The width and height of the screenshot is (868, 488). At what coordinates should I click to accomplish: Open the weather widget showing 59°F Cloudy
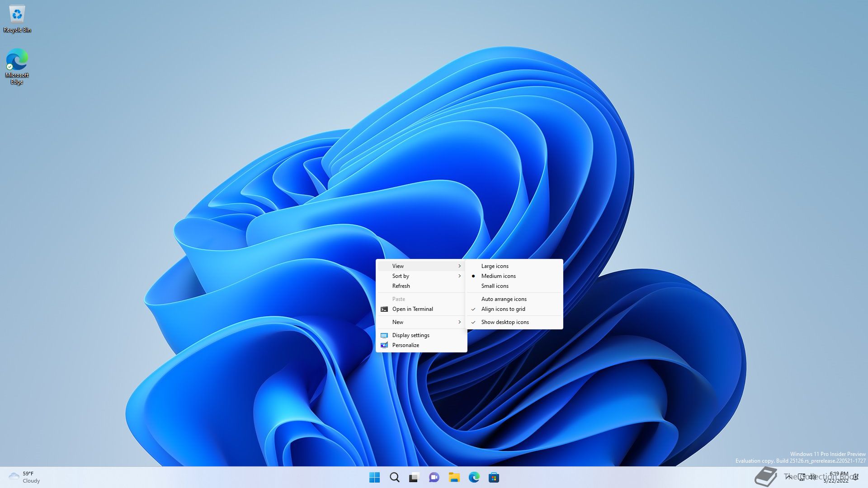pos(24,477)
